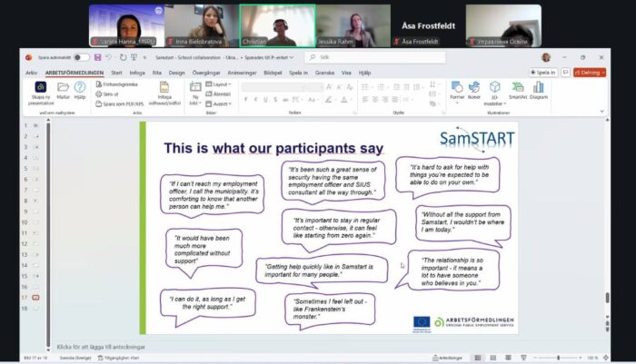Click the Ny bild slide icon

click(x=194, y=91)
